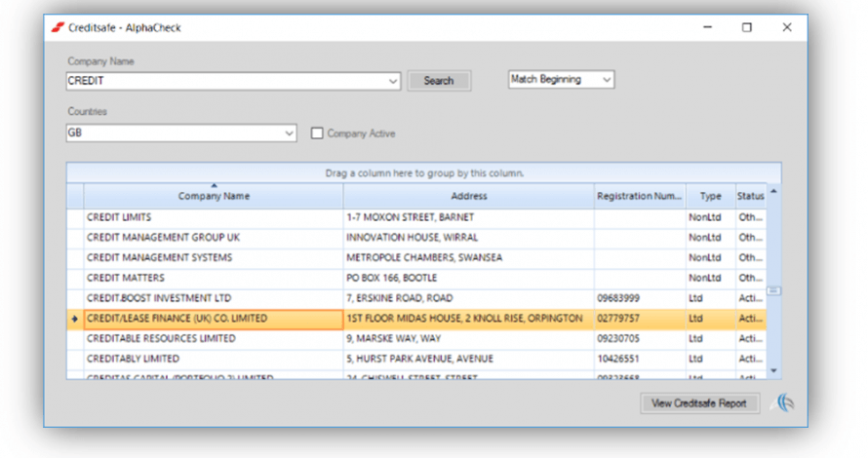868x458 pixels.
Task: Click the Type column header
Action: [x=711, y=196]
